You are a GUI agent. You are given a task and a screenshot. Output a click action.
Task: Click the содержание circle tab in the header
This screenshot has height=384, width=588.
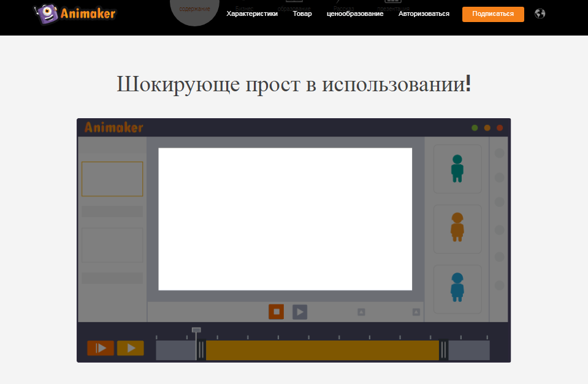click(194, 10)
